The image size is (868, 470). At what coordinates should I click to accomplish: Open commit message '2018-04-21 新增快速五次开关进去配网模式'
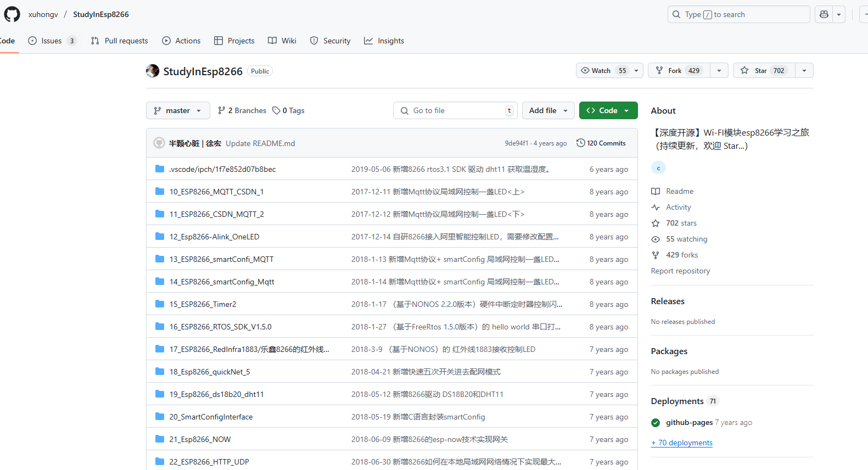click(x=425, y=372)
